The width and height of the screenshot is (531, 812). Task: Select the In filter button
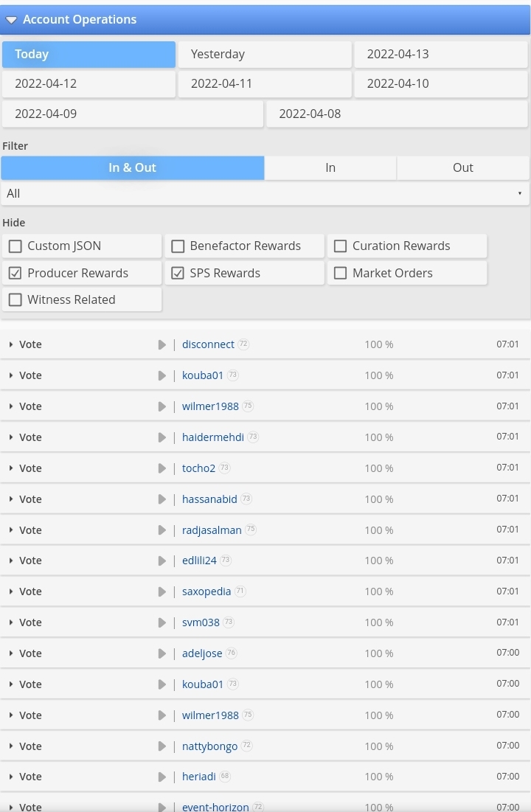(x=330, y=168)
